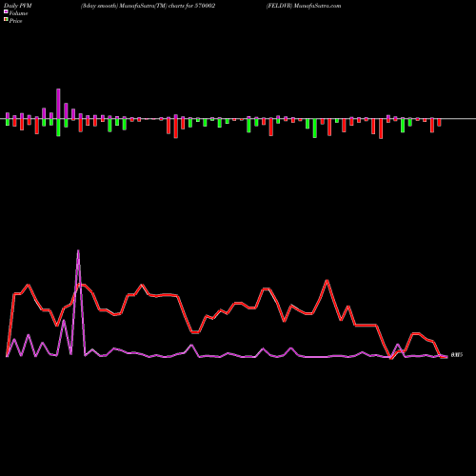Click the Price legend color swatch
This screenshot has width=476, height=476.
(6, 20)
